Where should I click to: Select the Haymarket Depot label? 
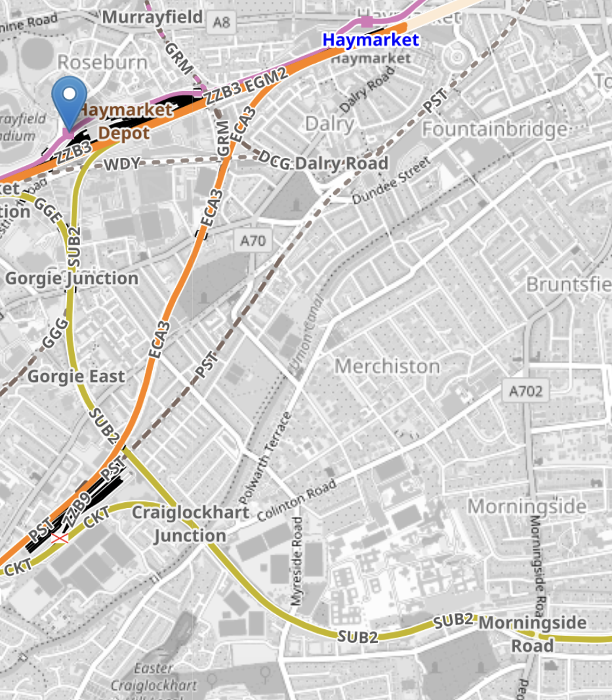coord(125,121)
